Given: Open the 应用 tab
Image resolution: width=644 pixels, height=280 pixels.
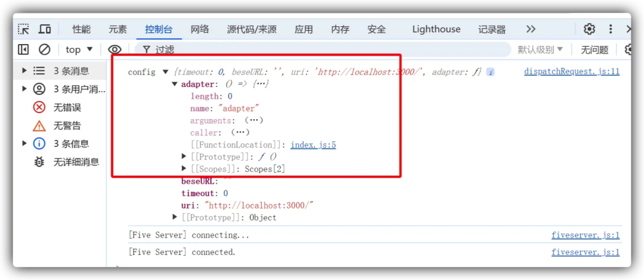Looking at the screenshot, I should coord(304,29).
